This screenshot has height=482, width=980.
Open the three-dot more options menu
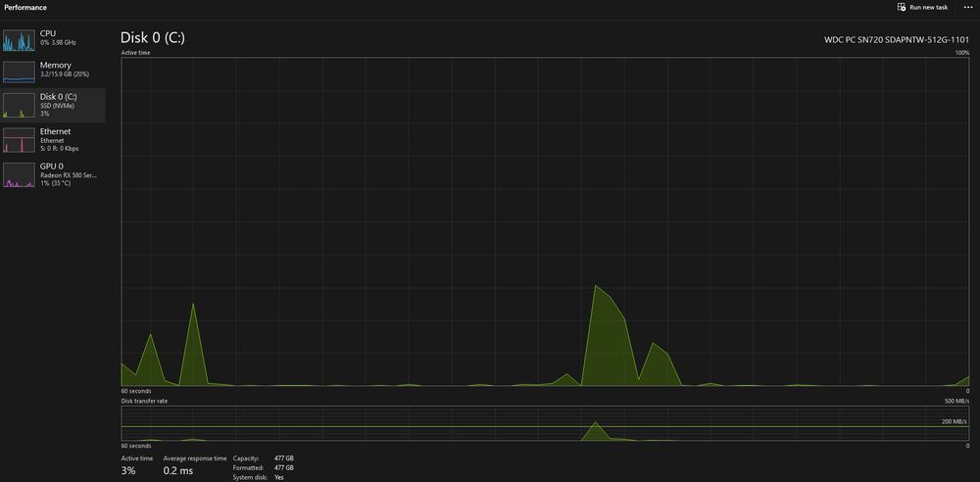pyautogui.click(x=968, y=7)
